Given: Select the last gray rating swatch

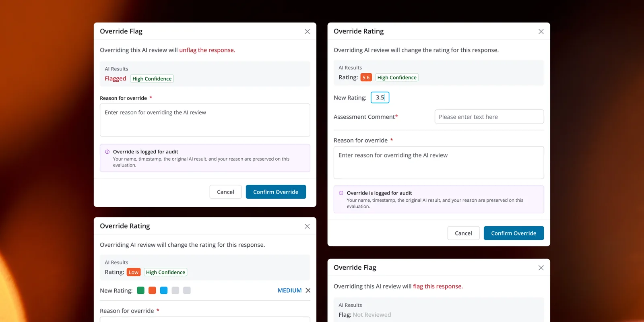Looking at the screenshot, I should pos(187,290).
